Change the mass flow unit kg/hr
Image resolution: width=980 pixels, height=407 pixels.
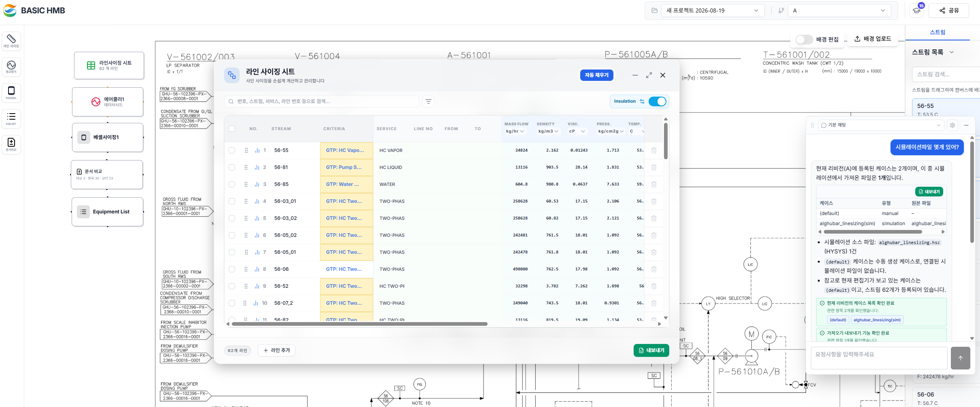click(515, 131)
